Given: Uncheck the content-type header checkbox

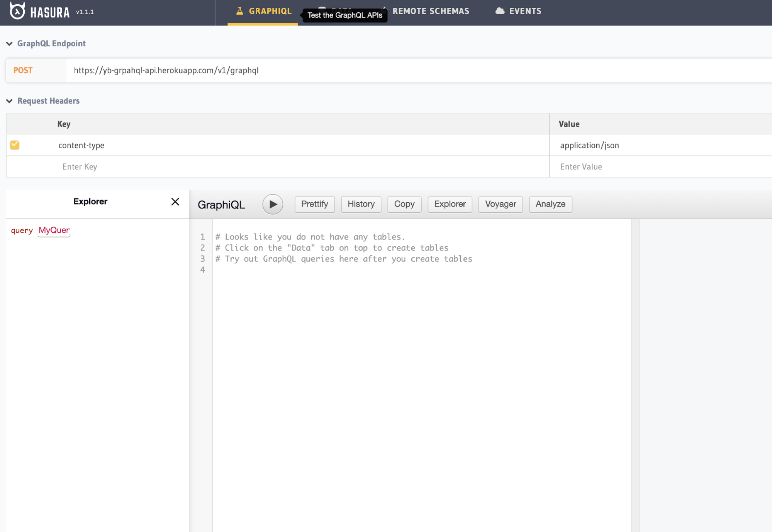Looking at the screenshot, I should (15, 145).
